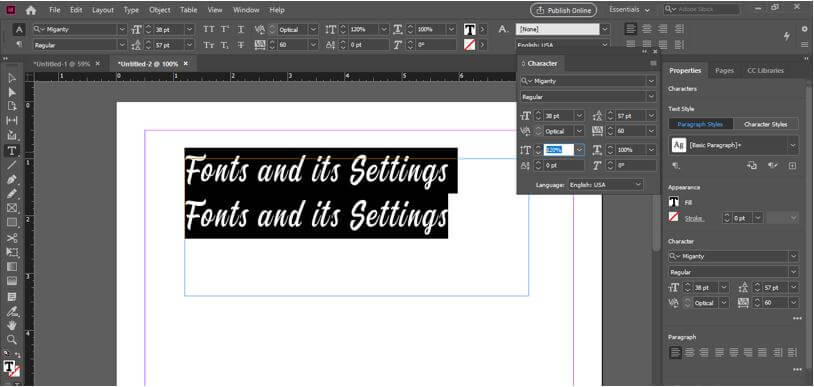Select the Hand tool

click(x=11, y=326)
